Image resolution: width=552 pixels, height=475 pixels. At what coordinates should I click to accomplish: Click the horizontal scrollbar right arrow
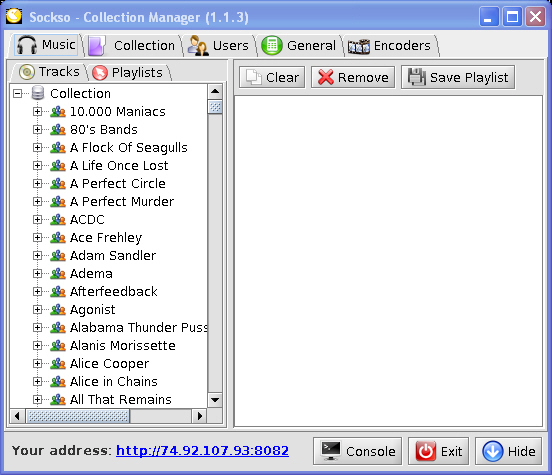pos(200,416)
